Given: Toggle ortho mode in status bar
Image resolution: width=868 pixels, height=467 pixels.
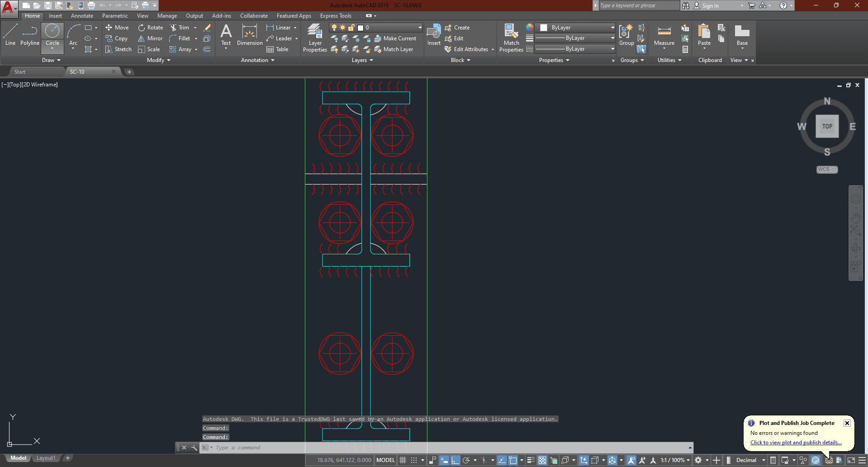Looking at the screenshot, I should 455,460.
